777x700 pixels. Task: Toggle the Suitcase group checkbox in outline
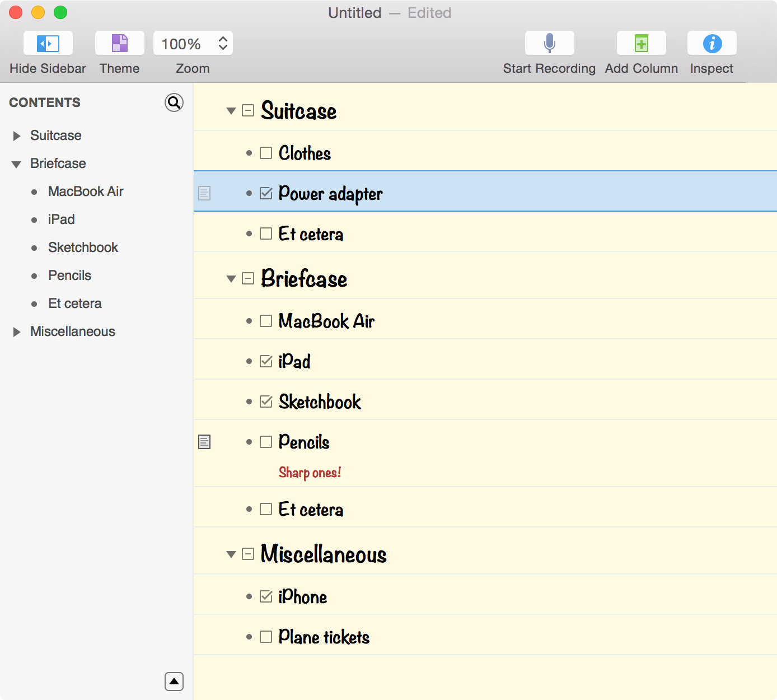tap(248, 110)
